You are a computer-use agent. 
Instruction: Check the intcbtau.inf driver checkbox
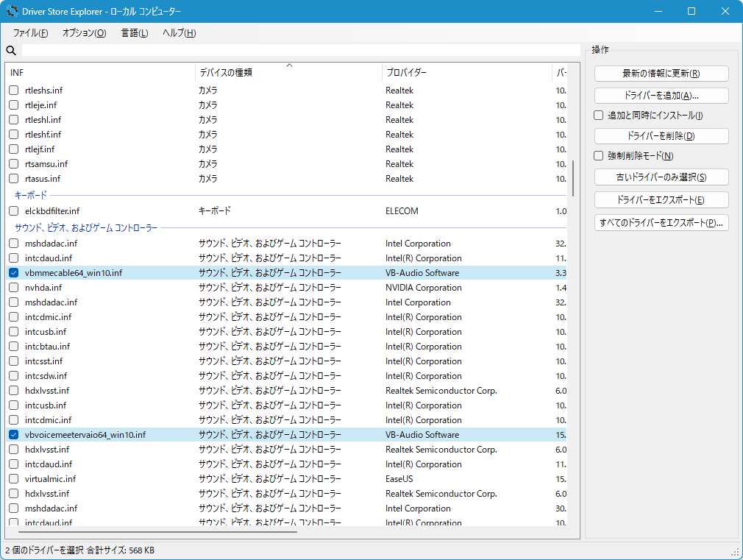(14, 346)
